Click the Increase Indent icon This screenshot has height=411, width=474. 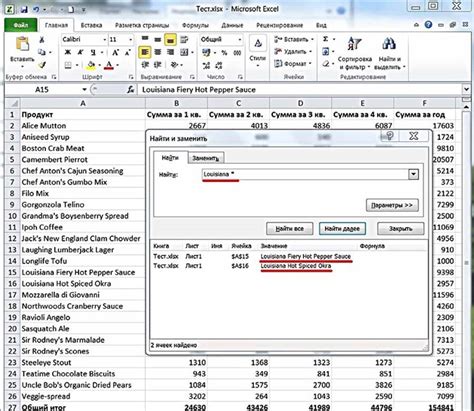coord(158,65)
